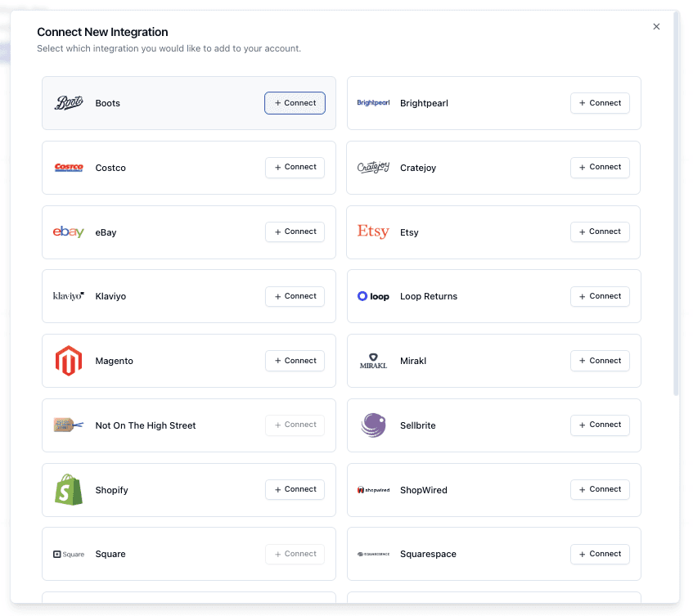Click the ShopWired logo
The width and height of the screenshot is (693, 616).
[373, 490]
